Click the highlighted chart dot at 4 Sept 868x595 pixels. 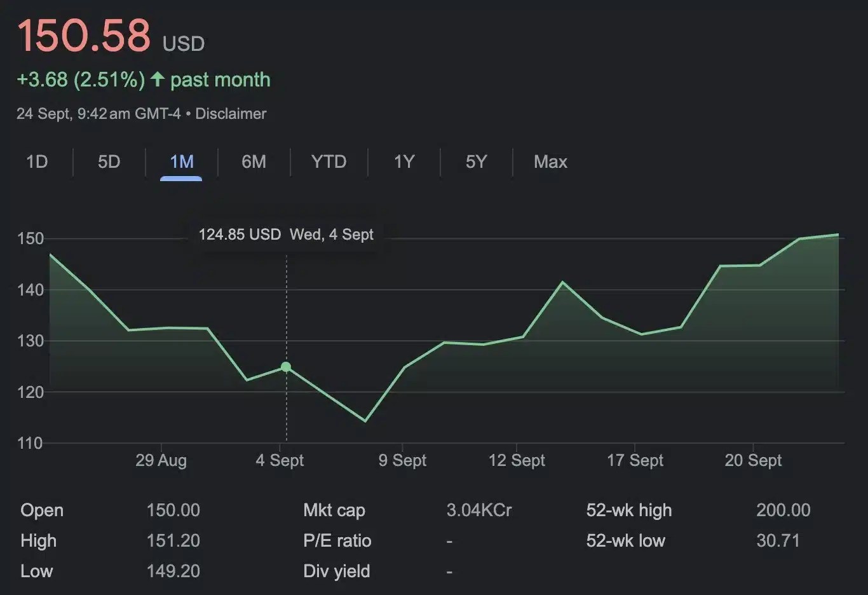(286, 367)
